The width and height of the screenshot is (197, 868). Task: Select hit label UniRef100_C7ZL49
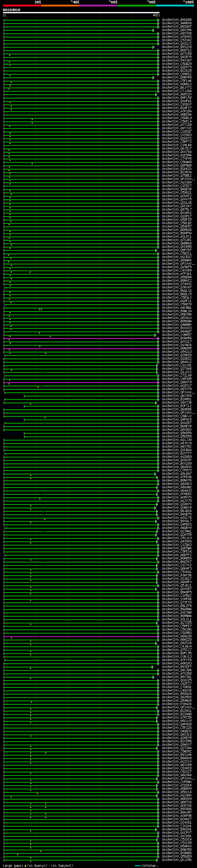[x=177, y=375]
